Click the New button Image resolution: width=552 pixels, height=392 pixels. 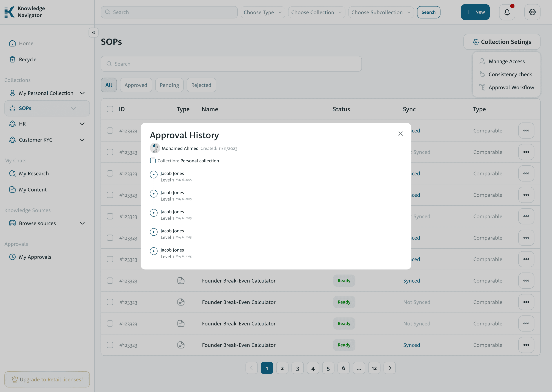[x=475, y=12]
